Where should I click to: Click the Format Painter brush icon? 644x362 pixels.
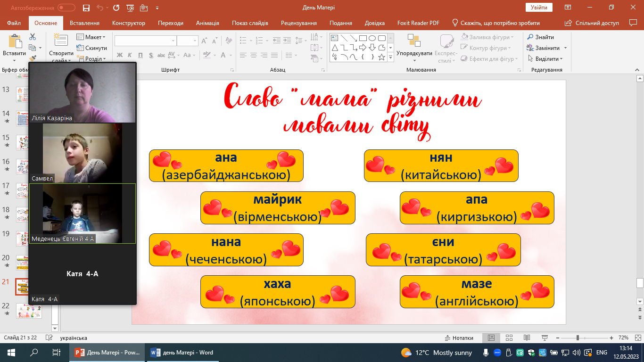pos(33,58)
